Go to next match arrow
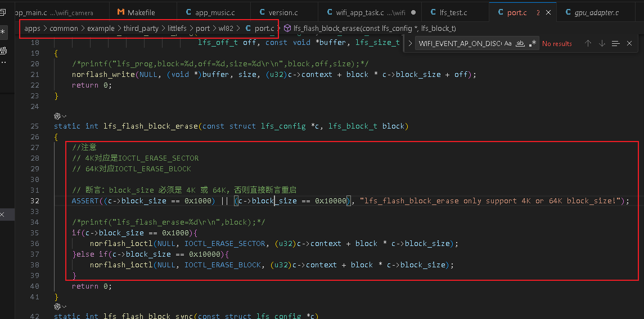The width and height of the screenshot is (644, 319). [x=602, y=43]
